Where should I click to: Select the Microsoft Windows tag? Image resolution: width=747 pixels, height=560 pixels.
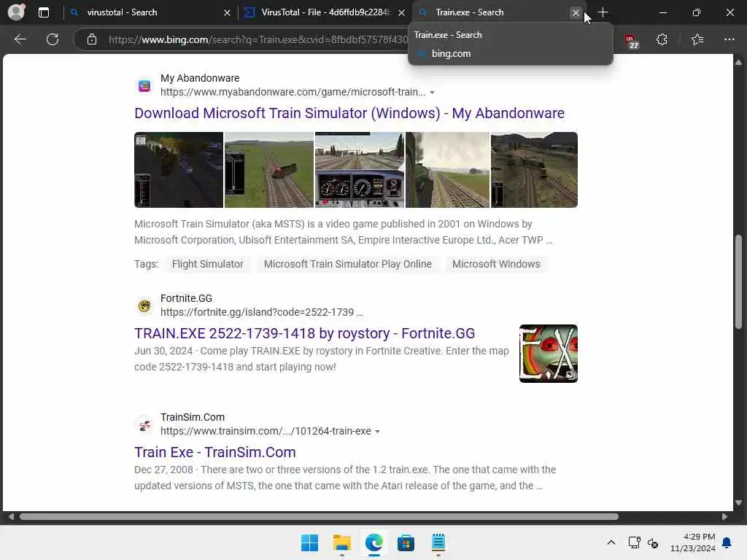coord(496,264)
